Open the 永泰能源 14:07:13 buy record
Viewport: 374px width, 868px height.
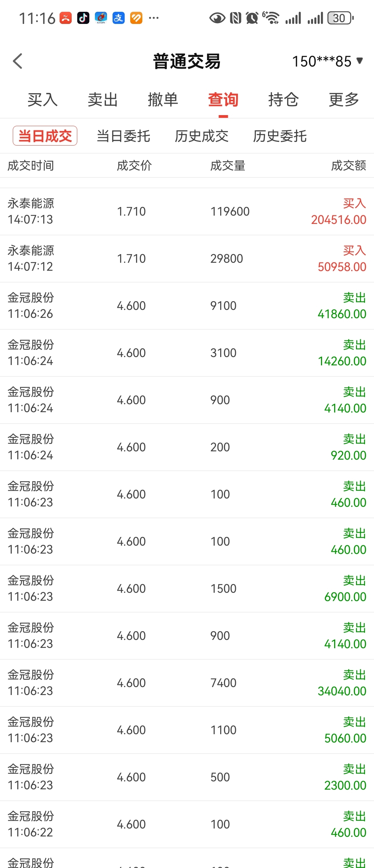click(187, 211)
